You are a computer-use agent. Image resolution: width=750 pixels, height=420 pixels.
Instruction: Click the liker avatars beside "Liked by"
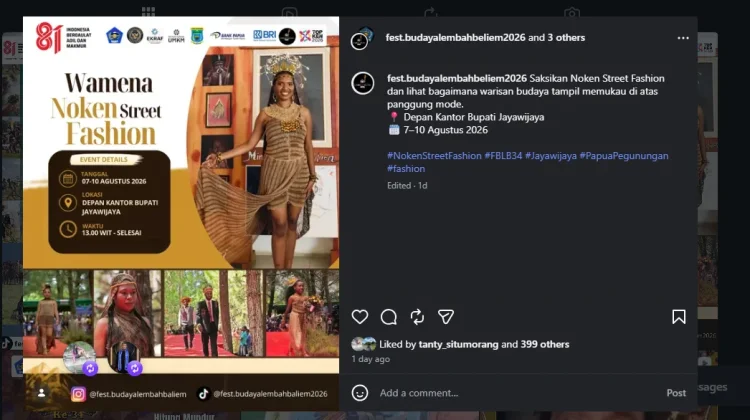tap(364, 344)
